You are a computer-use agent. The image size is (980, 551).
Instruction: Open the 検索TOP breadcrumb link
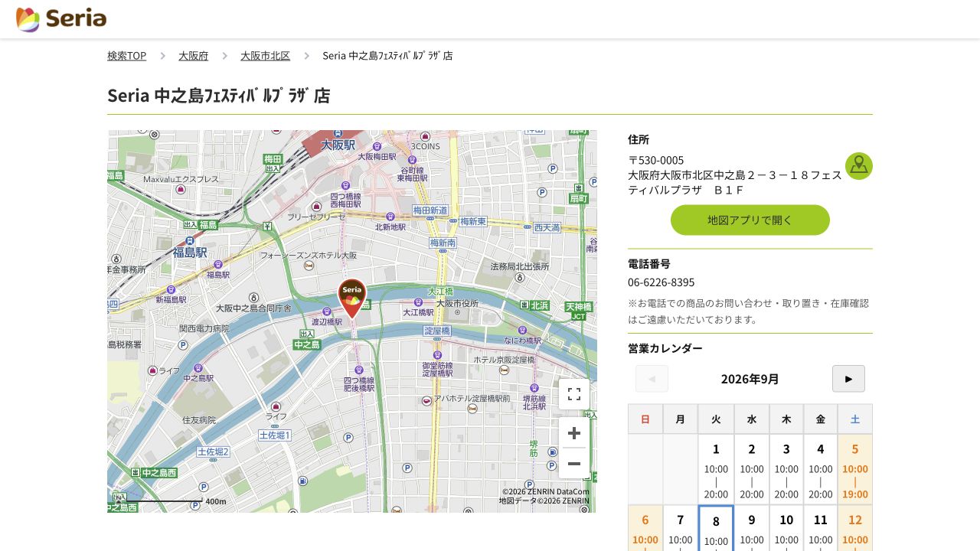(126, 56)
